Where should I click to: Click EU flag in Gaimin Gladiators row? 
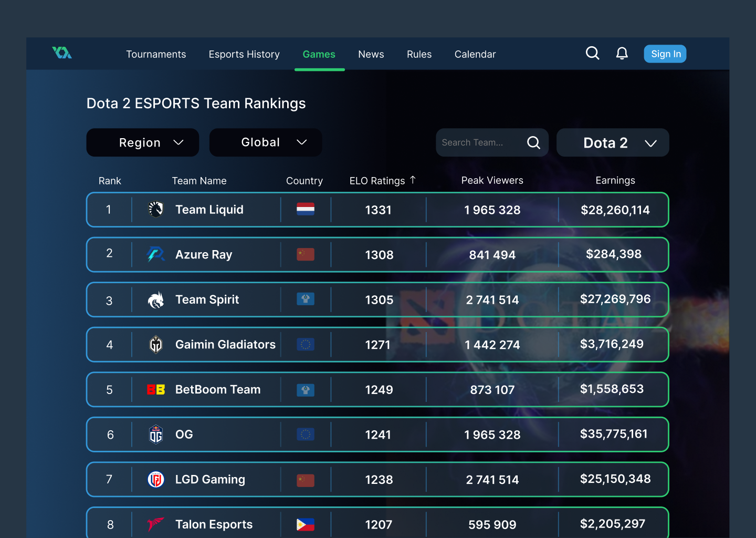[306, 345]
